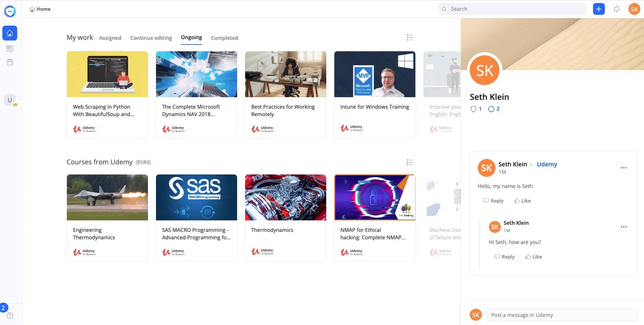Click the blue badge showing 2
The image size is (644, 325).
click(x=3, y=308)
